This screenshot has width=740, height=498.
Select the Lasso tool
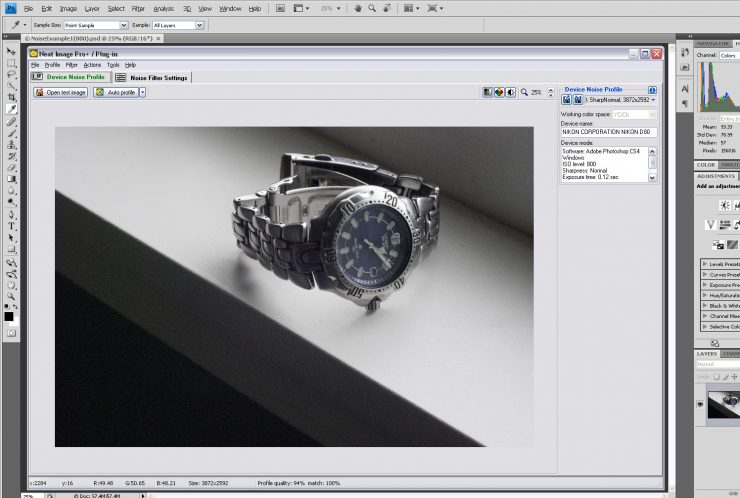pyautogui.click(x=11, y=74)
